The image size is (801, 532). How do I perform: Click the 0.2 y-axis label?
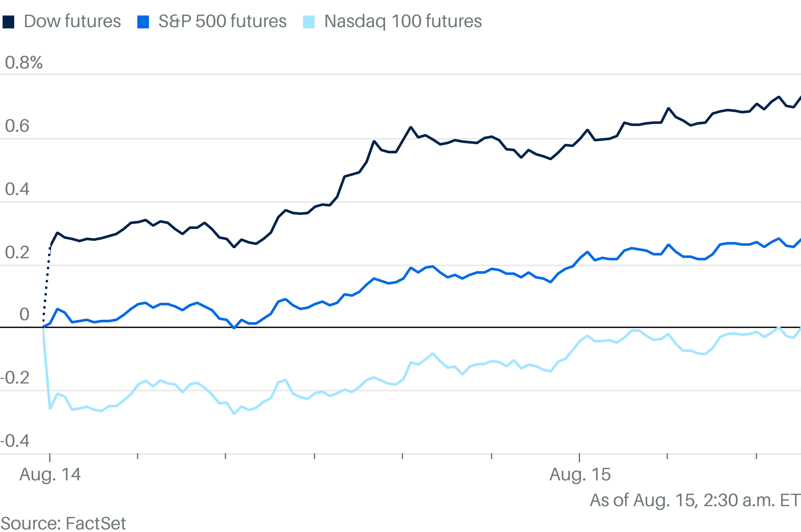tap(17, 252)
